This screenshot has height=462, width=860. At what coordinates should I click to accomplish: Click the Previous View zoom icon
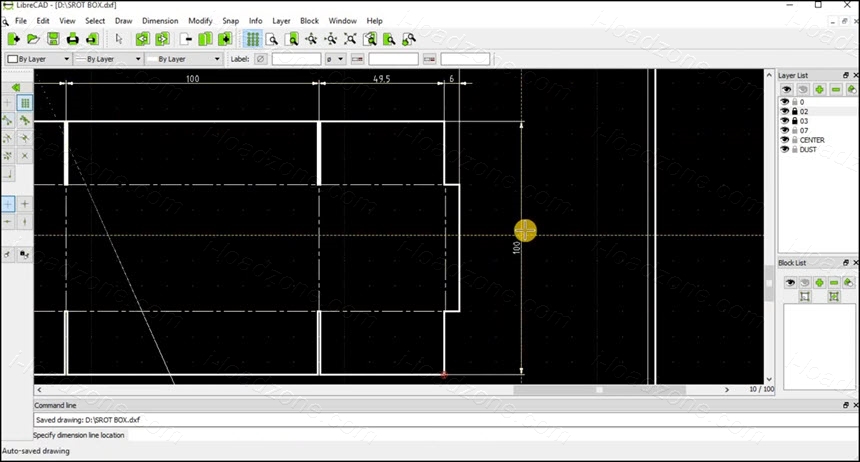(x=370, y=39)
